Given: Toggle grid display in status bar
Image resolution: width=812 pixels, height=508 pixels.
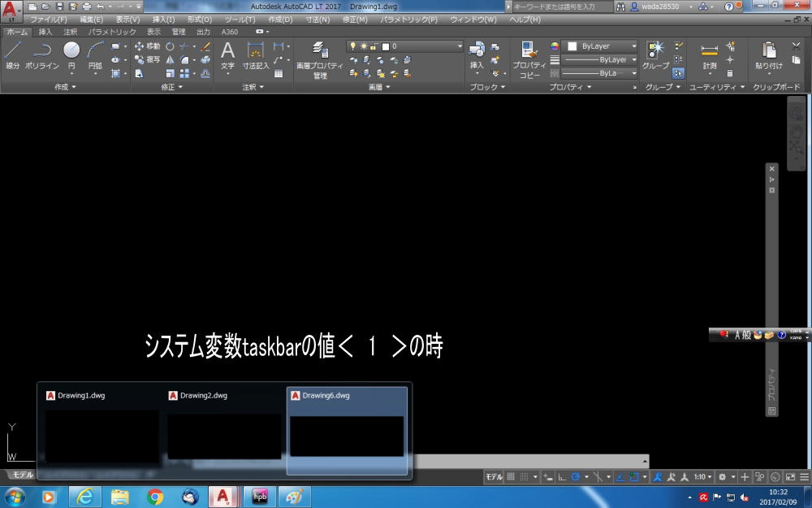Looking at the screenshot, I should (x=511, y=476).
